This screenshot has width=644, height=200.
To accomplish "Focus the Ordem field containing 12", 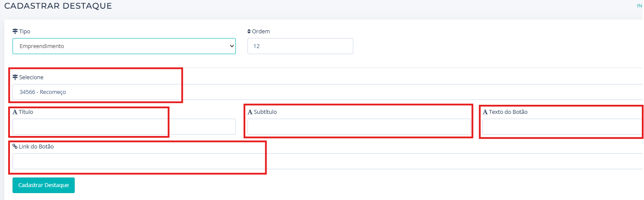I will (x=300, y=46).
